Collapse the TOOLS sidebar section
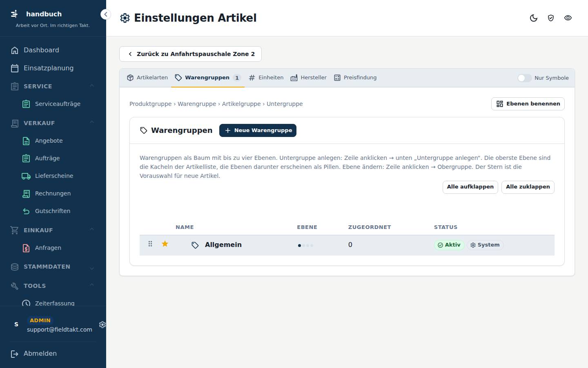Screen dimensions: 588x368 pos(53,285)
